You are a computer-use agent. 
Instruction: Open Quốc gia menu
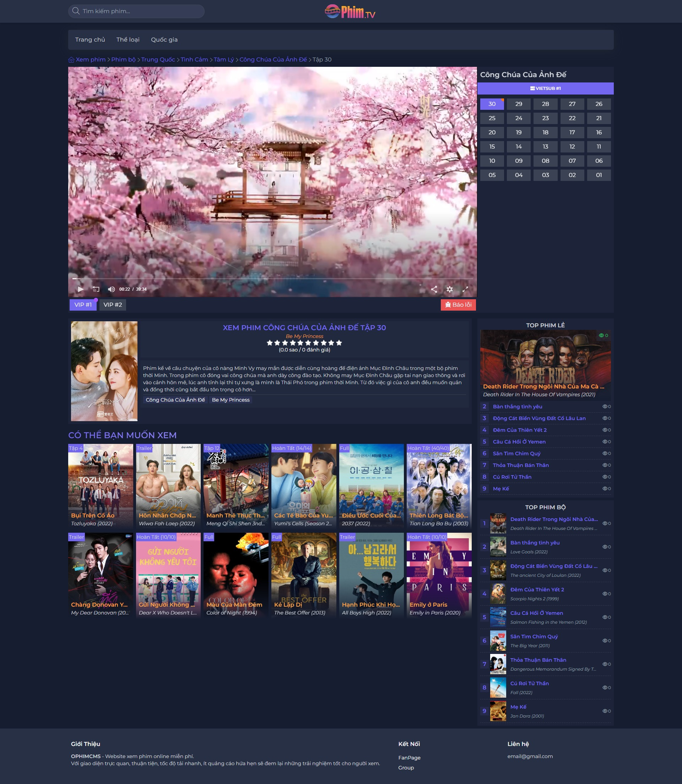(x=164, y=39)
